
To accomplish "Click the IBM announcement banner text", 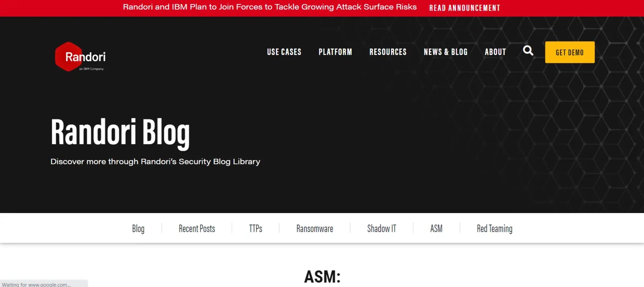I will [270, 7].
